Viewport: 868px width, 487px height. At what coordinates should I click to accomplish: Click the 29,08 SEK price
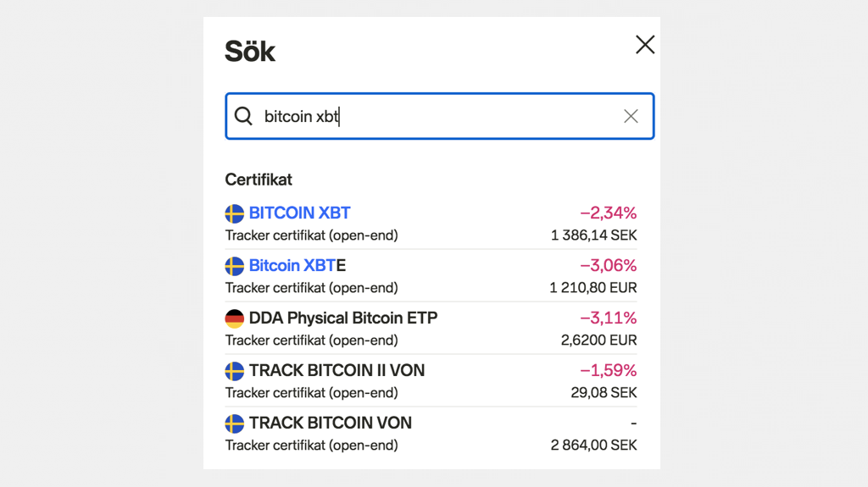click(604, 393)
